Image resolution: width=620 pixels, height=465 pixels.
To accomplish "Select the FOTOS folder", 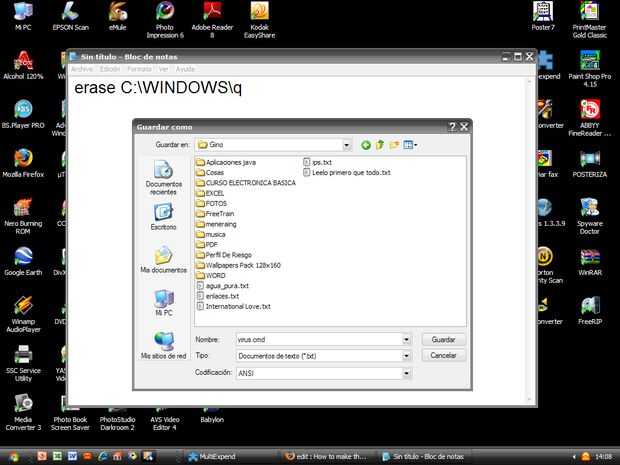I will (x=212, y=204).
